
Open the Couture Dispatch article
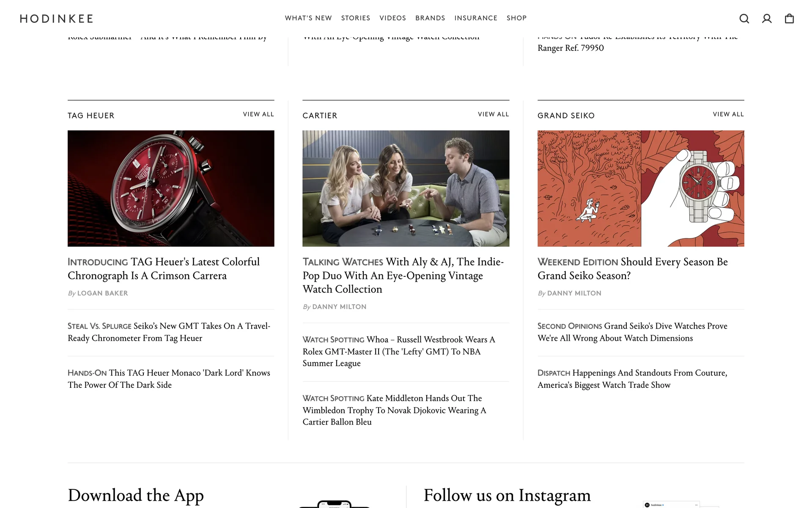click(632, 379)
